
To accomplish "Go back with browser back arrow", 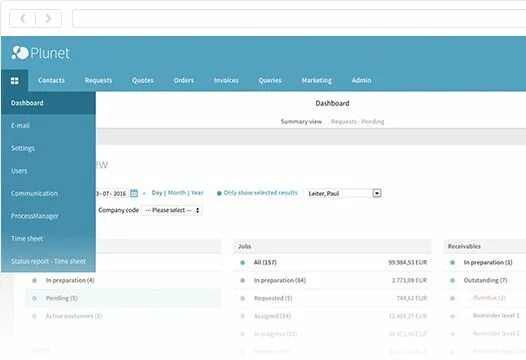I will click(22, 18).
